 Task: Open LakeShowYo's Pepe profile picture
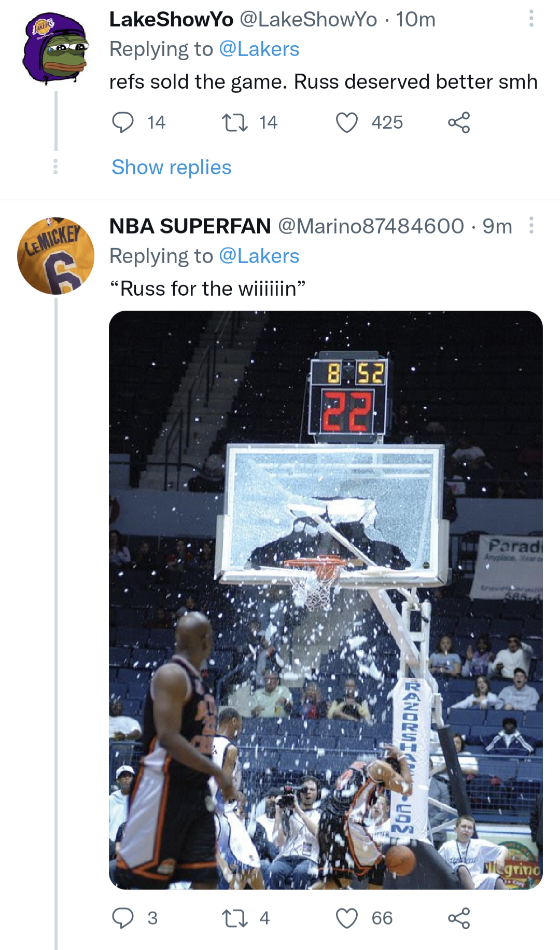tap(55, 49)
